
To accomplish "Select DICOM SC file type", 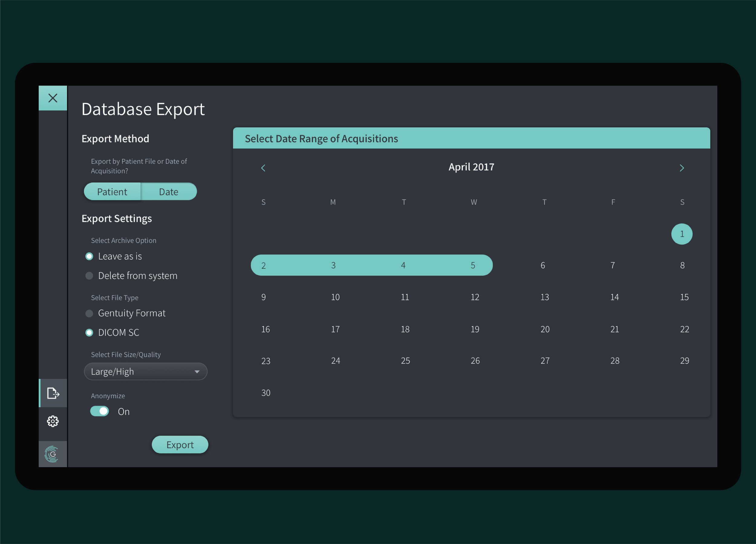I will tap(89, 332).
